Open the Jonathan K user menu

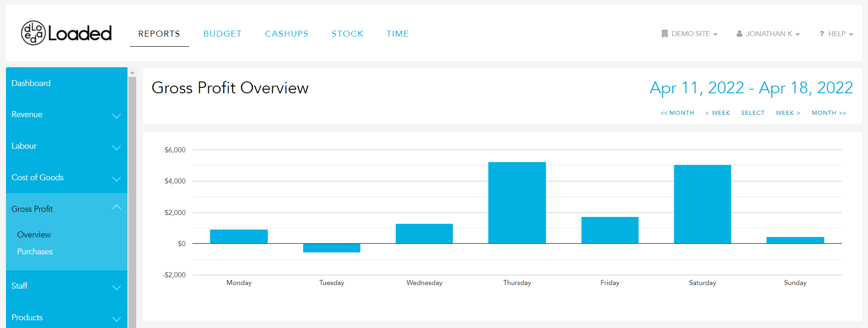coord(768,34)
